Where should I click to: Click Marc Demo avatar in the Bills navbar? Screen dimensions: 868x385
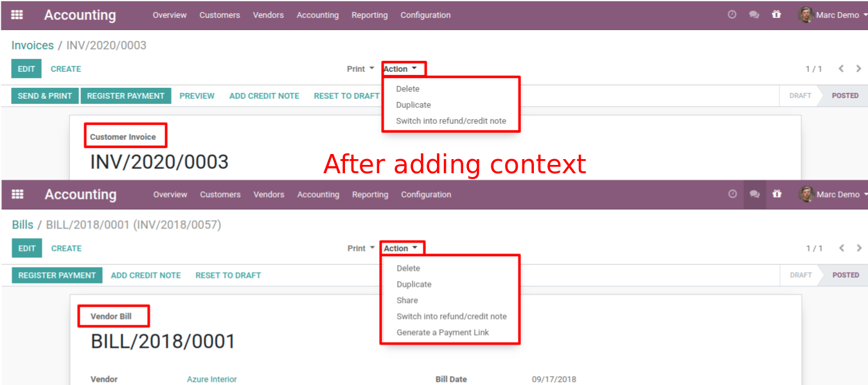click(806, 194)
